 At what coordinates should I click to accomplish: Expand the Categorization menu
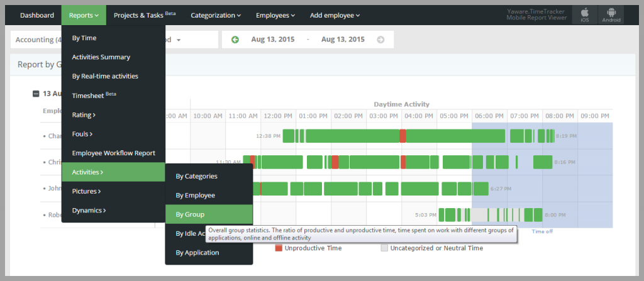coord(216,15)
